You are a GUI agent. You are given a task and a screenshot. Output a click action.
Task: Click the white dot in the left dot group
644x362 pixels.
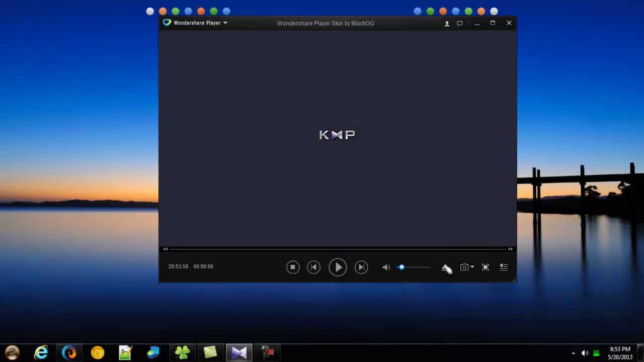(x=150, y=11)
